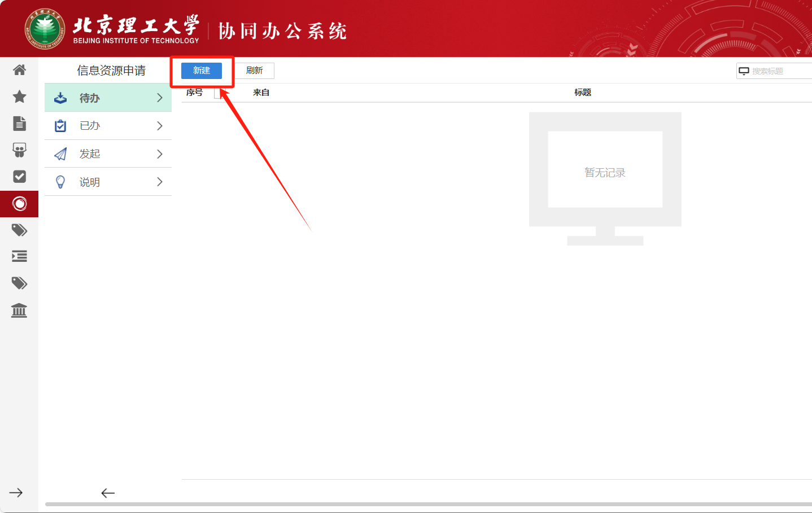Open the bank building icon in sidebar
This screenshot has height=513, width=812.
(x=19, y=310)
